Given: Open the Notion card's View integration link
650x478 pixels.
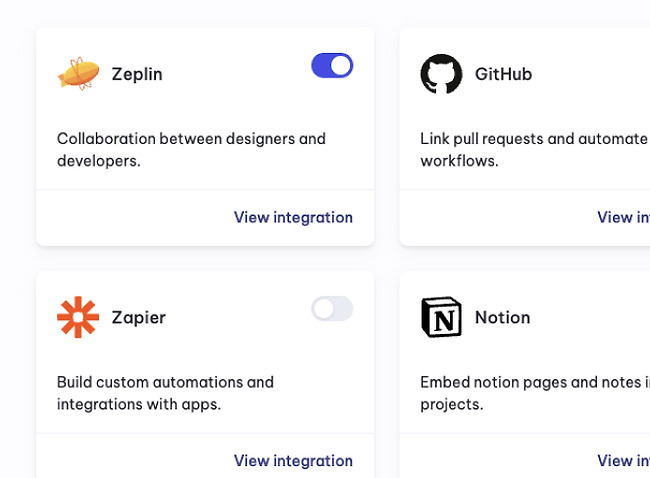Looking at the screenshot, I should point(623,461).
